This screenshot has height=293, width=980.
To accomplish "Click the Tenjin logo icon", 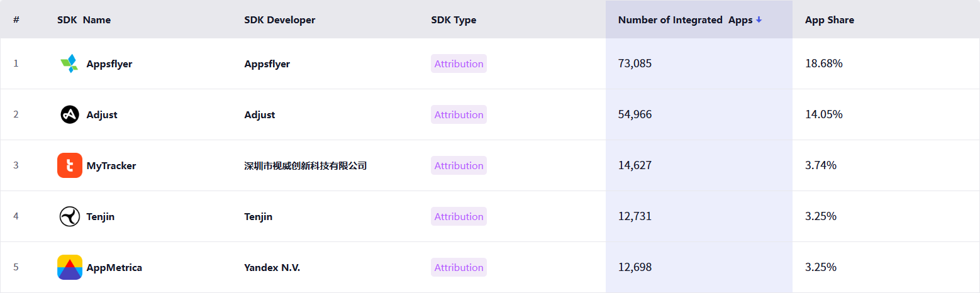I will [x=69, y=216].
